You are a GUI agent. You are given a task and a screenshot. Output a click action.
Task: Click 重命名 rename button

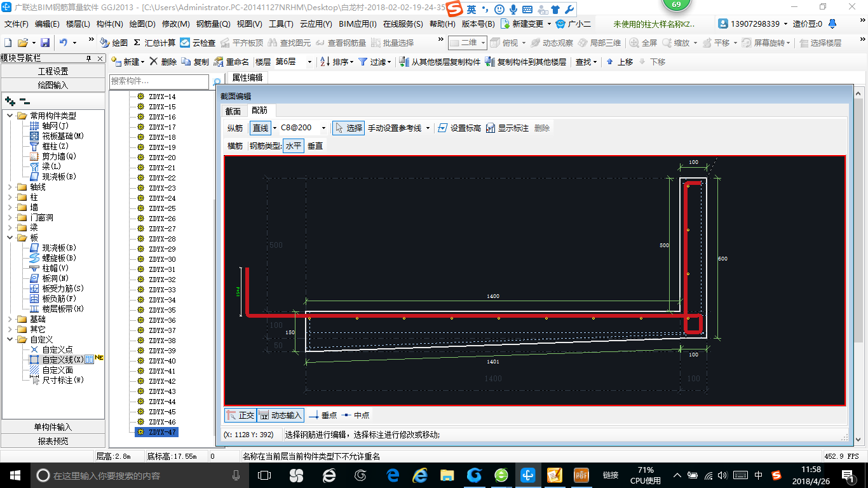[232, 62]
